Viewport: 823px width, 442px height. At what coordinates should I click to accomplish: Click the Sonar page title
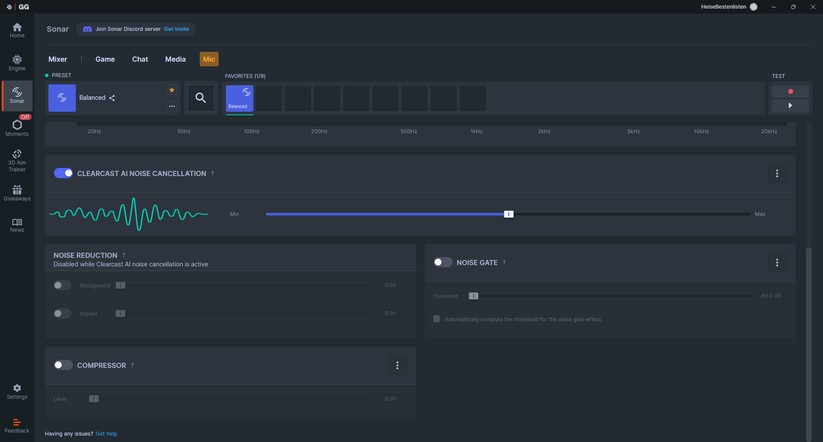[x=58, y=29]
